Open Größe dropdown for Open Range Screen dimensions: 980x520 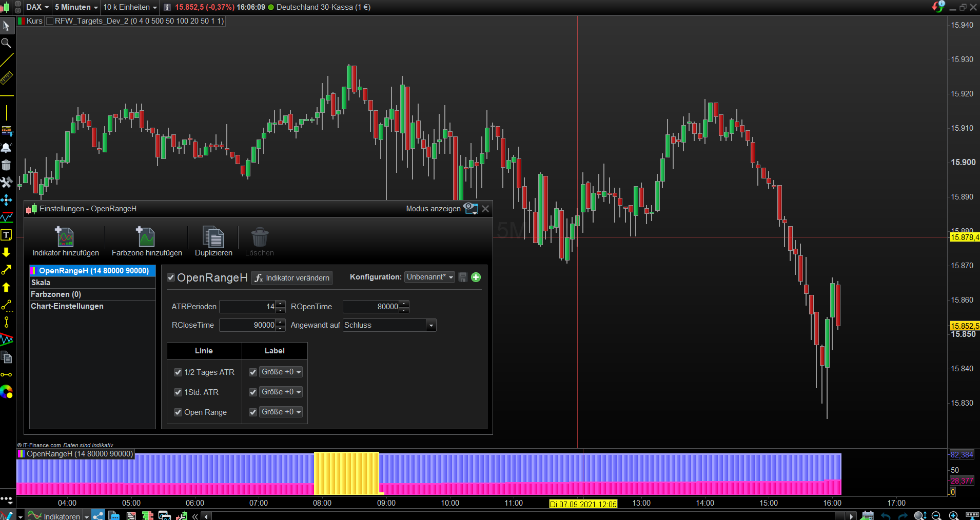click(281, 412)
